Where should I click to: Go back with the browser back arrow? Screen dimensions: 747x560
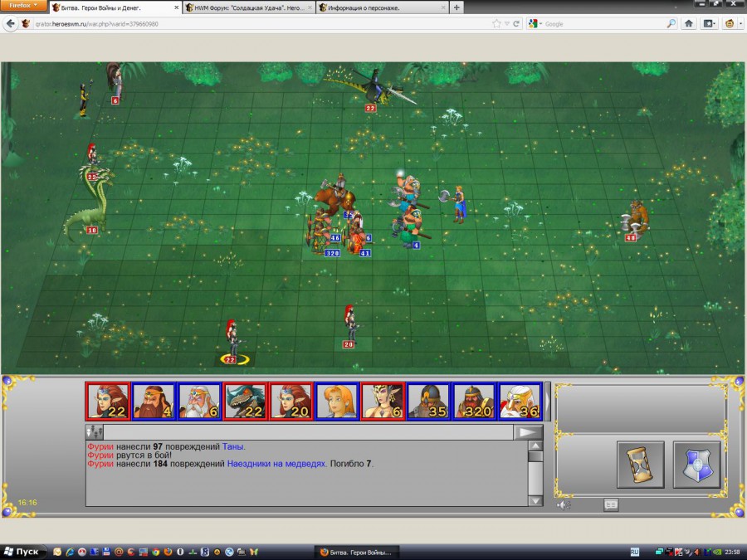pyautogui.click(x=10, y=23)
